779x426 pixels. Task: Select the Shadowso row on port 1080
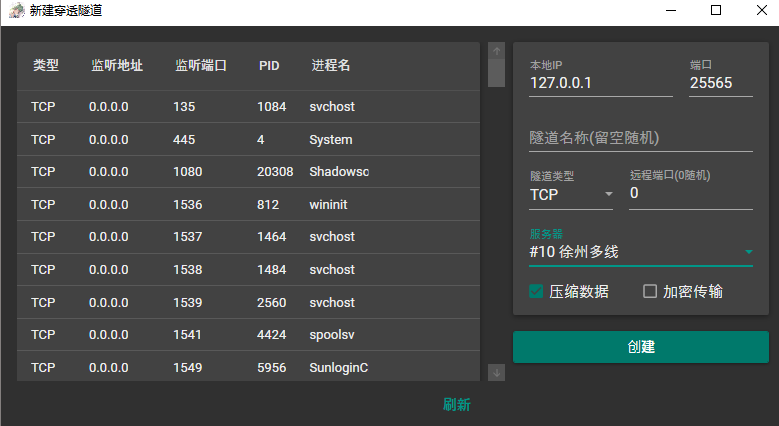[x=248, y=171]
